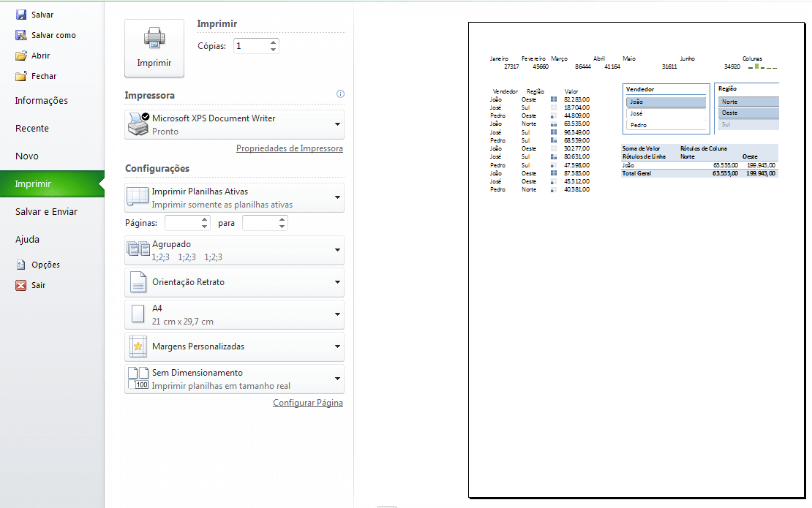Open the Novo menu tab
812x508 pixels.
point(27,156)
